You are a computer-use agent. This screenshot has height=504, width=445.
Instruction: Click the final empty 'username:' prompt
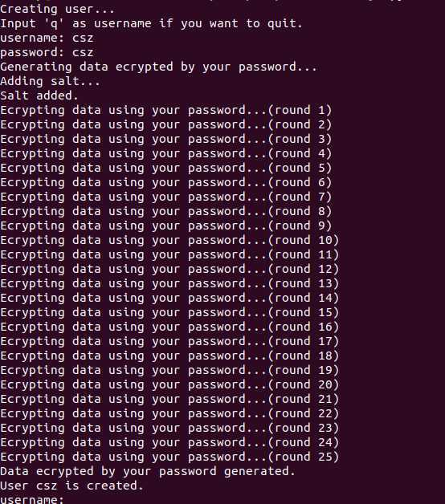(32, 499)
